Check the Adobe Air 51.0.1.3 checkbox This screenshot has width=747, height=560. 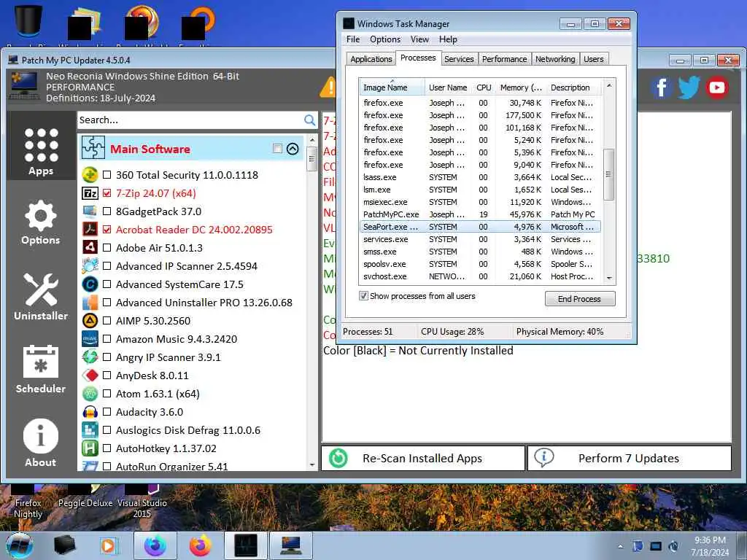coord(107,248)
